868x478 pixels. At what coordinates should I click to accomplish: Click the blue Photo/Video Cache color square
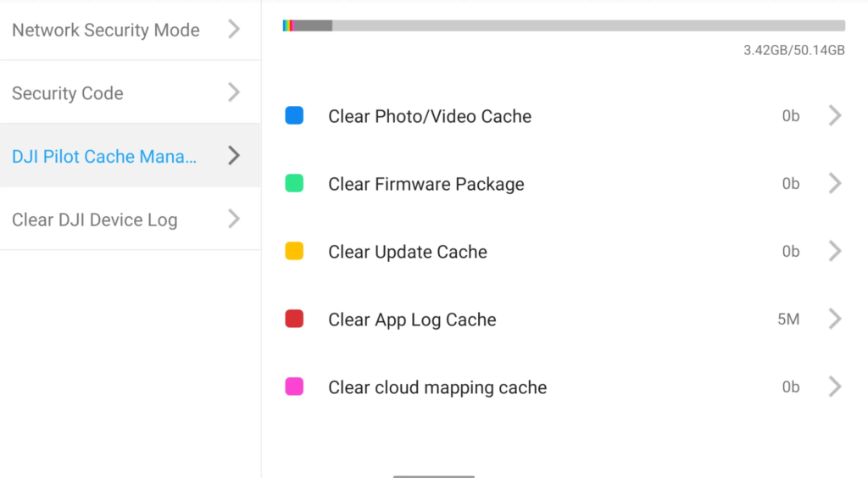pyautogui.click(x=294, y=115)
